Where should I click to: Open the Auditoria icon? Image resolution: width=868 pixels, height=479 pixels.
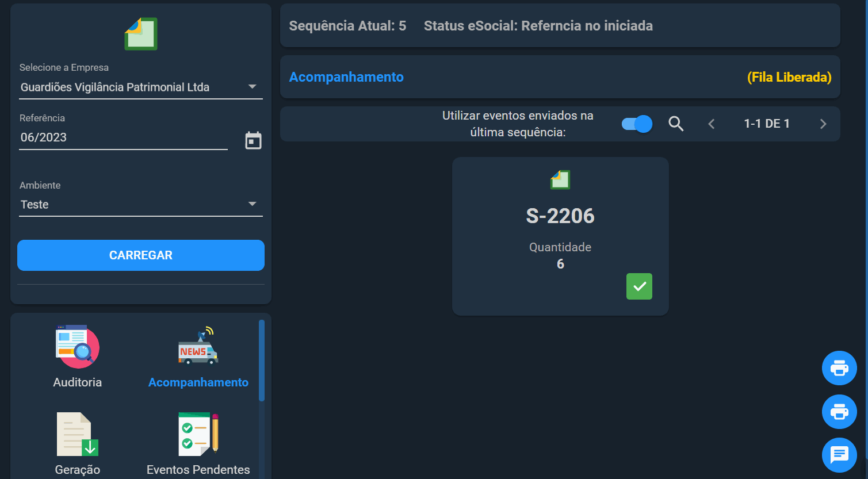78,347
